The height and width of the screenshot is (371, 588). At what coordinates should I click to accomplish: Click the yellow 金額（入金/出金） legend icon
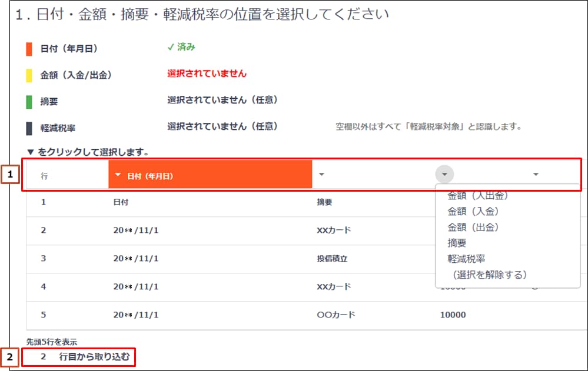click(29, 74)
